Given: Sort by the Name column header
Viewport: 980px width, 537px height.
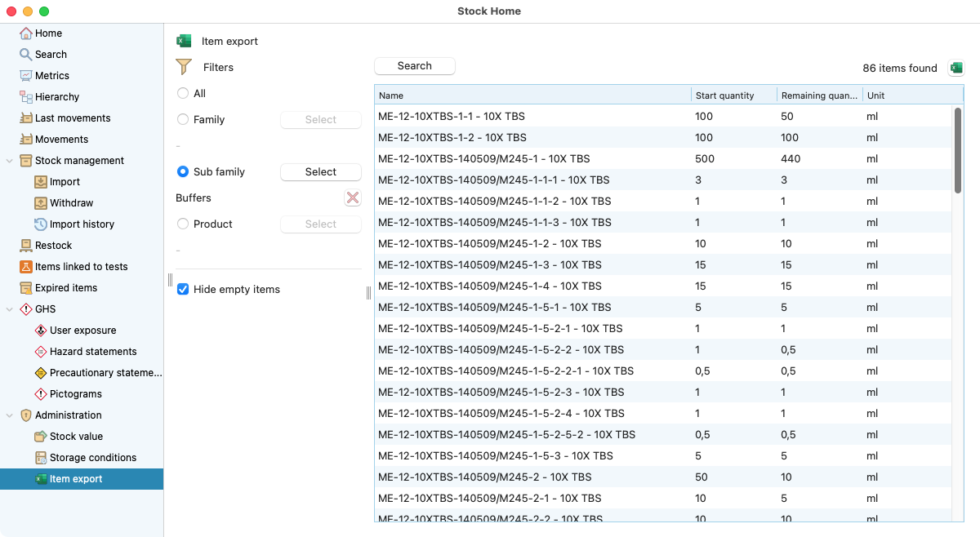Looking at the screenshot, I should point(532,95).
